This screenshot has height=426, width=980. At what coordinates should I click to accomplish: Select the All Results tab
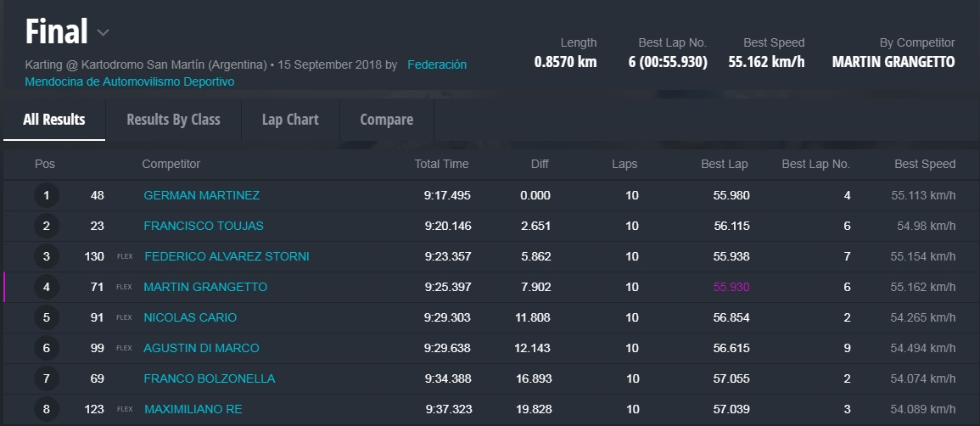(x=54, y=120)
